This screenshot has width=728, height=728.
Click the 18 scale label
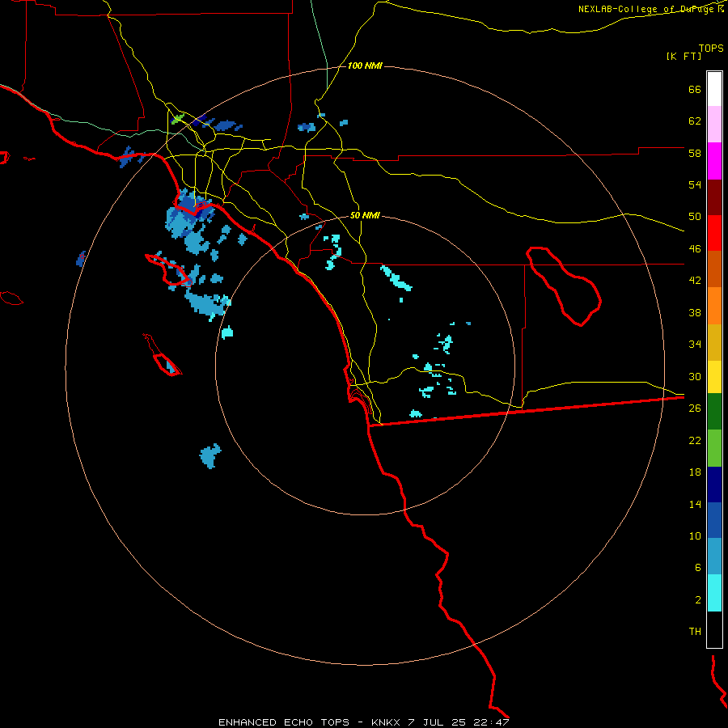tap(695, 472)
